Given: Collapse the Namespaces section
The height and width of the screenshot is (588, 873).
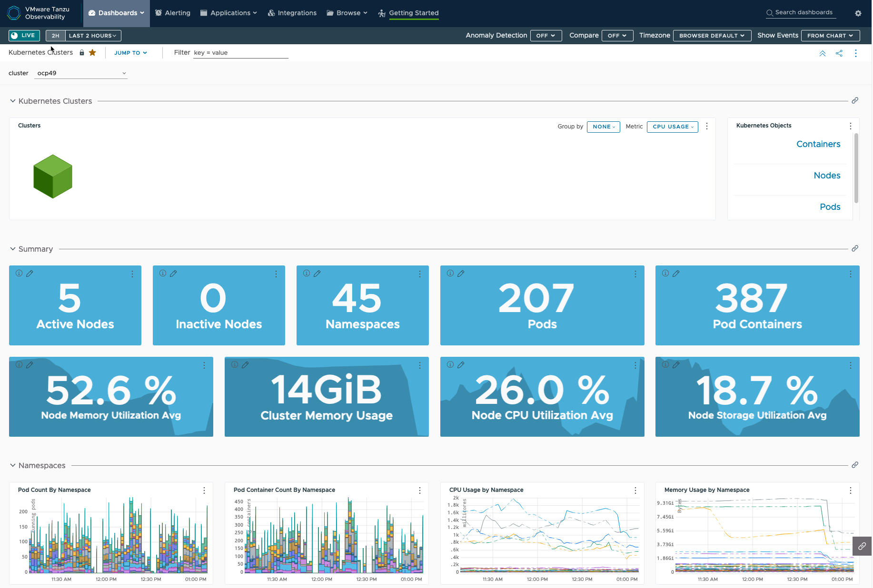Looking at the screenshot, I should (13, 465).
